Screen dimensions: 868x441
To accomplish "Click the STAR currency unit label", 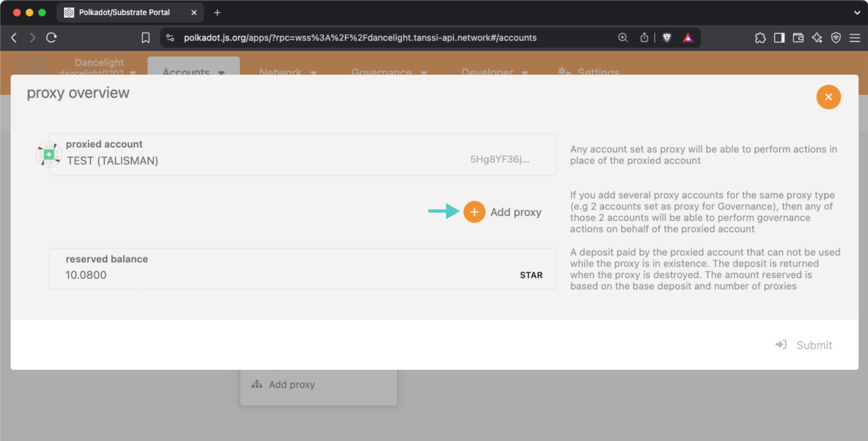I will pyautogui.click(x=531, y=275).
